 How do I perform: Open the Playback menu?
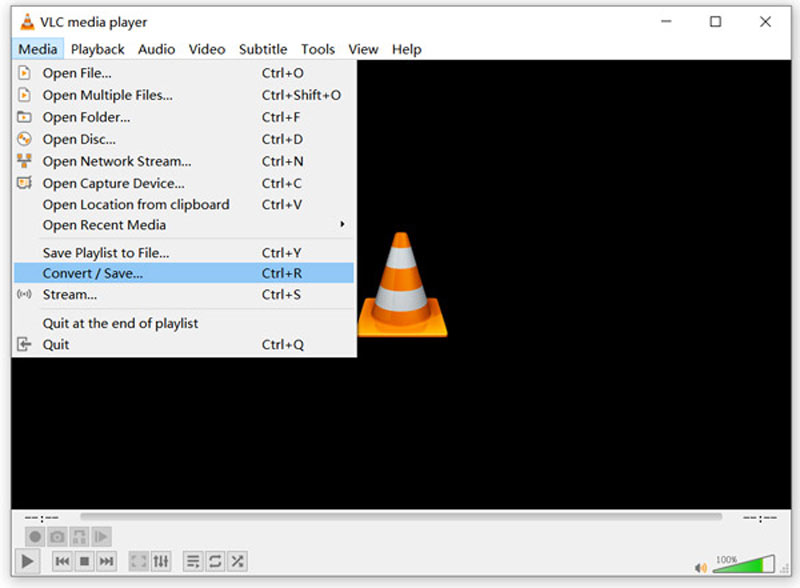[97, 48]
